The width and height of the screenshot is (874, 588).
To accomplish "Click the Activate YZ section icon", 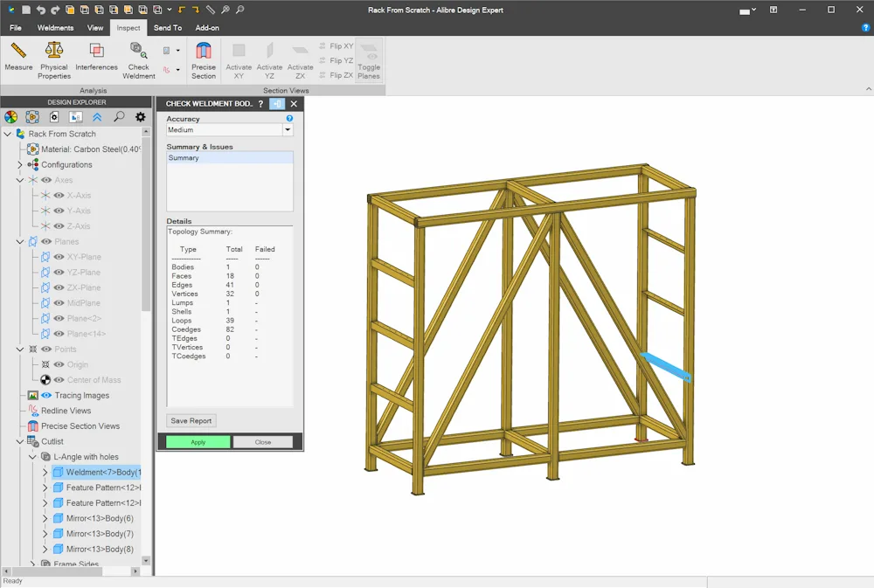I will point(270,61).
